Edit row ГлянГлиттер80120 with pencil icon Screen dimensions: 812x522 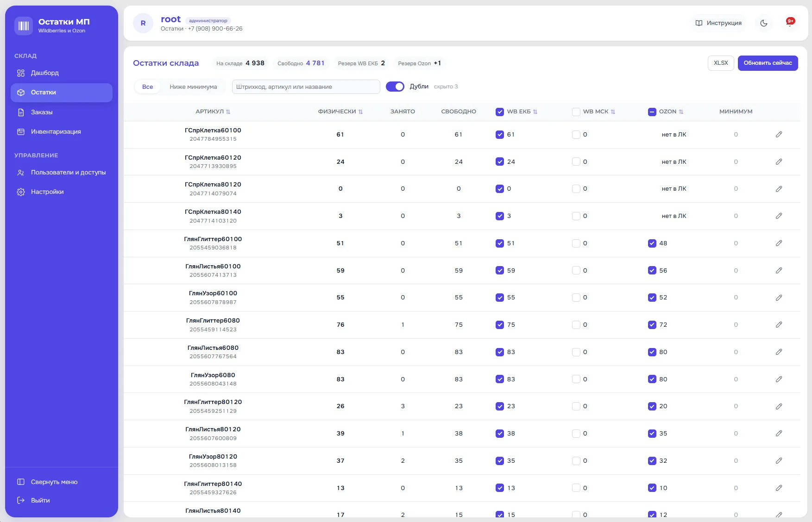[x=779, y=406]
